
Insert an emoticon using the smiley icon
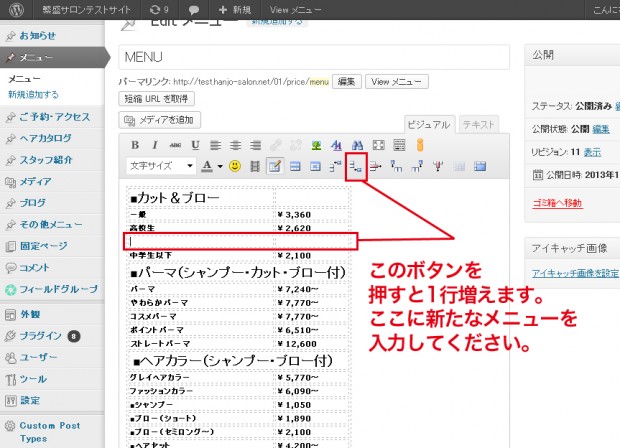(235, 166)
